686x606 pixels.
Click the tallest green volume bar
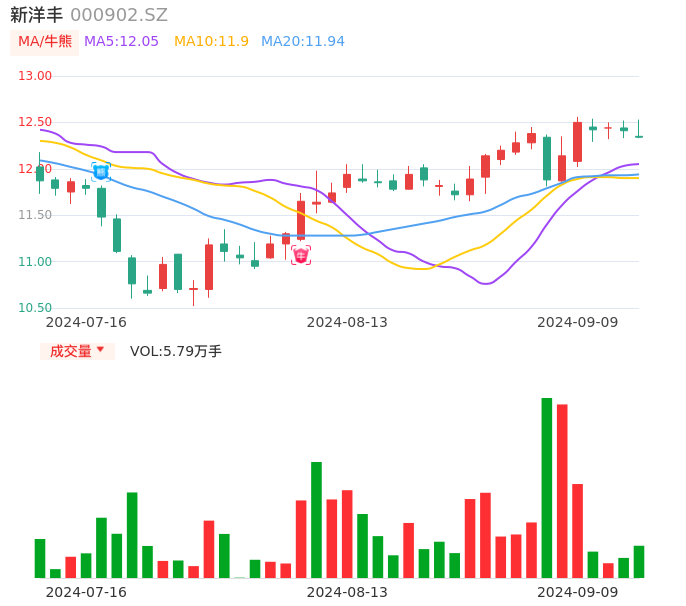coord(547,488)
